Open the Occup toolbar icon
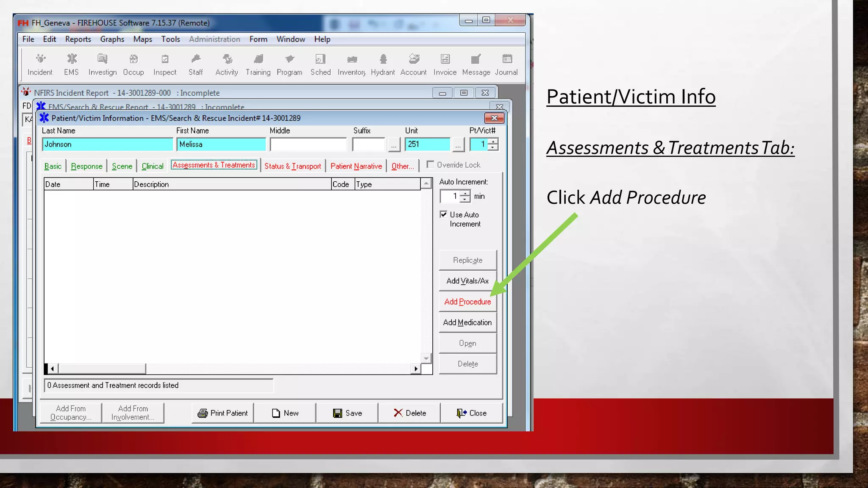 (134, 64)
